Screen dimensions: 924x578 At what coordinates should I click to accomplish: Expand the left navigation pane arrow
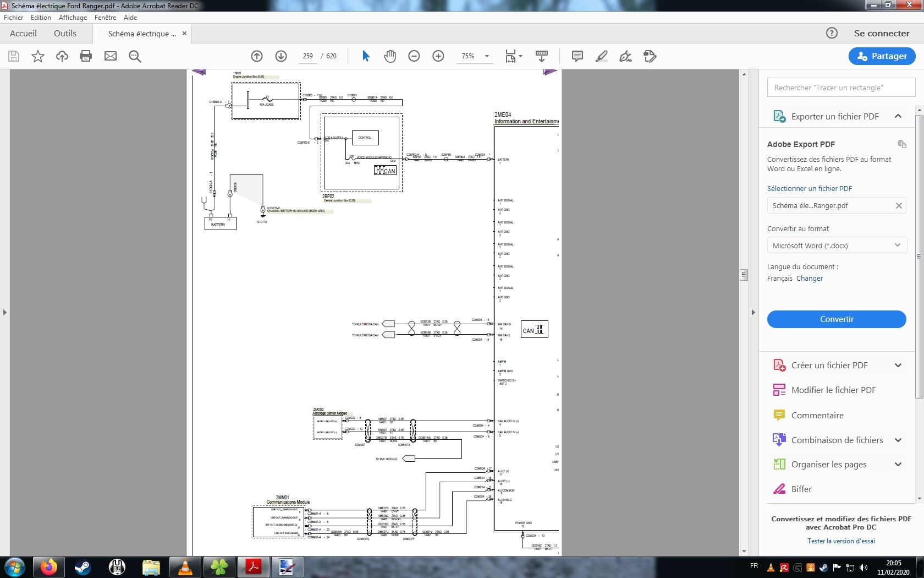coord(5,312)
